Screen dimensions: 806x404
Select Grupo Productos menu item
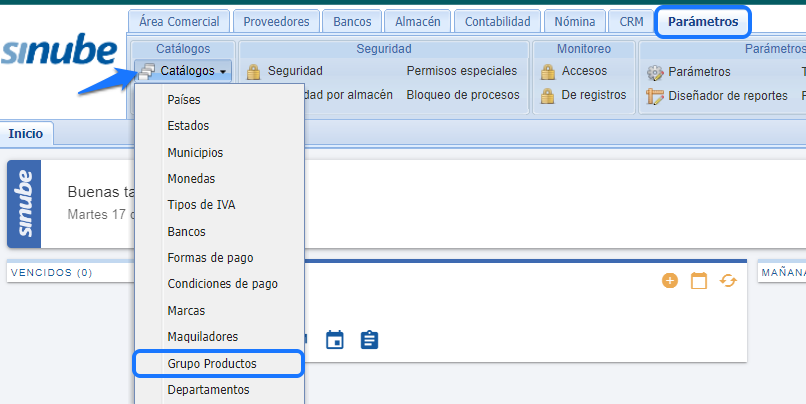pos(218,364)
